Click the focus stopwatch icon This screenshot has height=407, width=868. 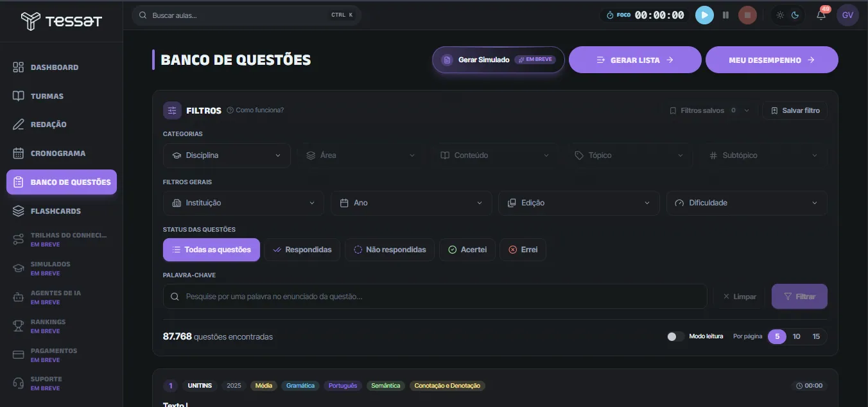pyautogui.click(x=610, y=15)
